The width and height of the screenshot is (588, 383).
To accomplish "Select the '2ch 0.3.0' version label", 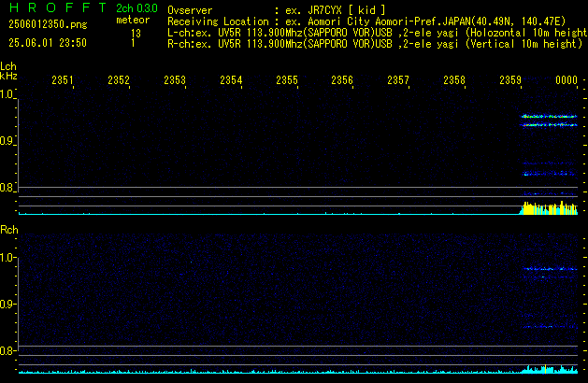I will click(x=136, y=8).
